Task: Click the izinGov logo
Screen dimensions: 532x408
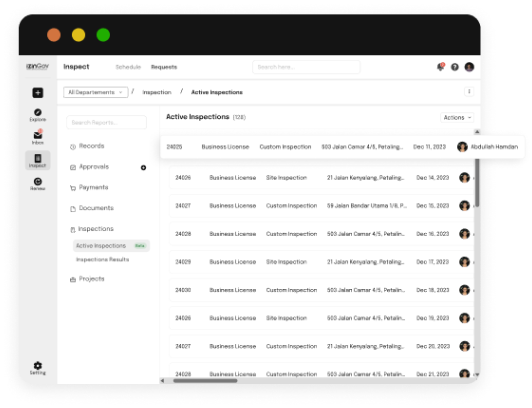Action: tap(37, 66)
